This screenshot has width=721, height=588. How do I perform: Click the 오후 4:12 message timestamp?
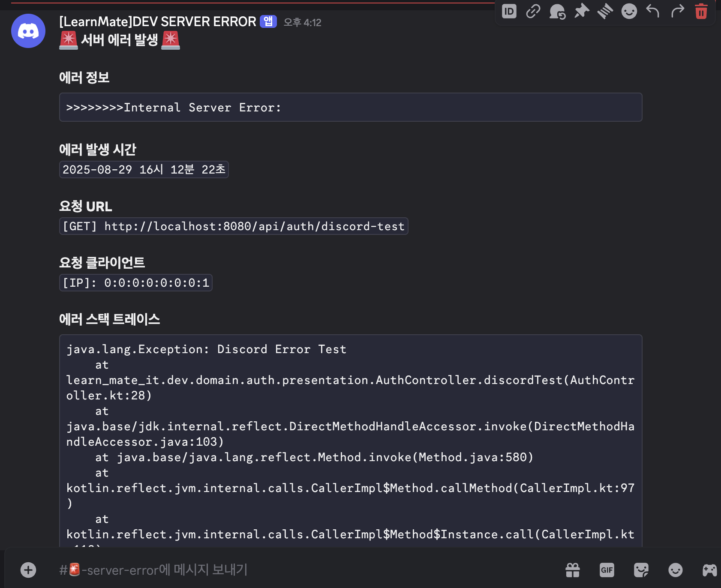[x=302, y=22]
